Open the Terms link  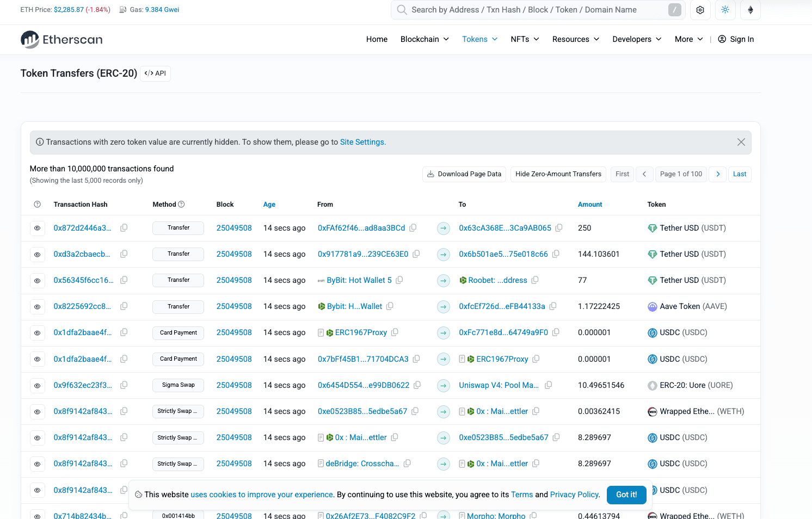point(522,495)
